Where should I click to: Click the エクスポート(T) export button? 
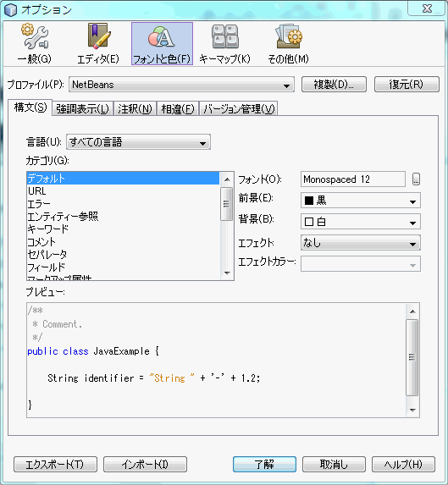coord(55,465)
